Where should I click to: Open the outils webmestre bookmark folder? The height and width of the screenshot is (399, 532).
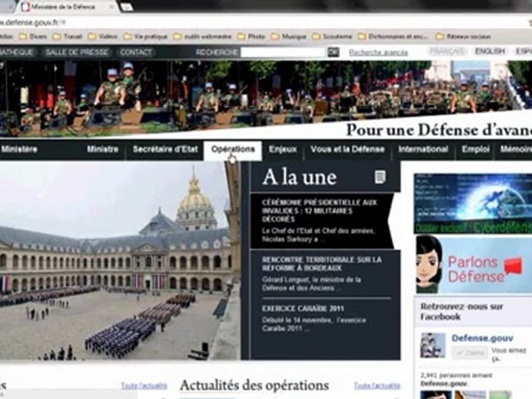[203, 37]
